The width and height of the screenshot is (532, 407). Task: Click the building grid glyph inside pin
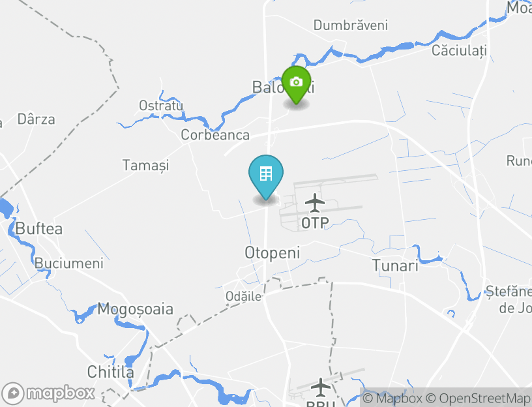click(266, 173)
